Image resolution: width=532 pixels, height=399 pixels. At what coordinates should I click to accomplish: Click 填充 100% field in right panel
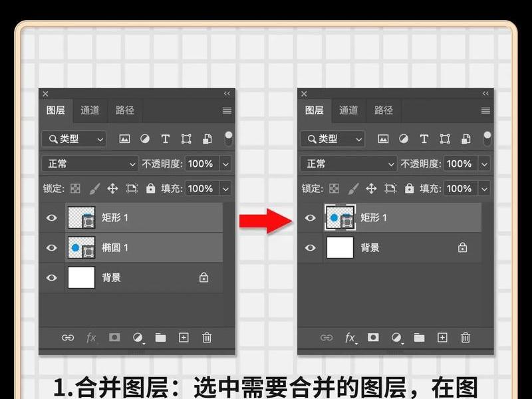click(460, 189)
